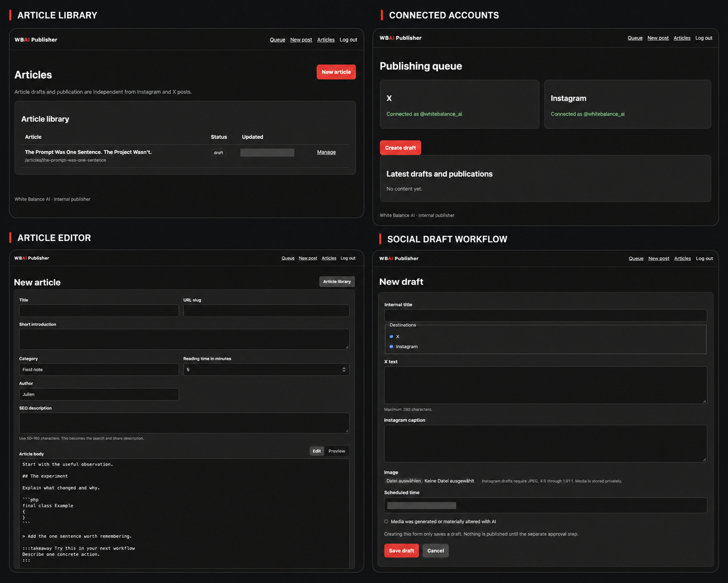Click Create draft button in Publishing queue
The width and height of the screenshot is (728, 583).
[400, 148]
